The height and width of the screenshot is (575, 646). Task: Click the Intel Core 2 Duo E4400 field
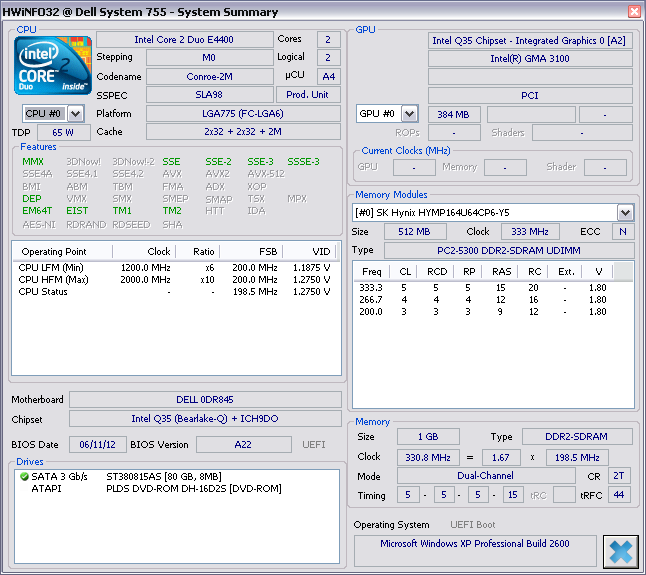[185, 40]
